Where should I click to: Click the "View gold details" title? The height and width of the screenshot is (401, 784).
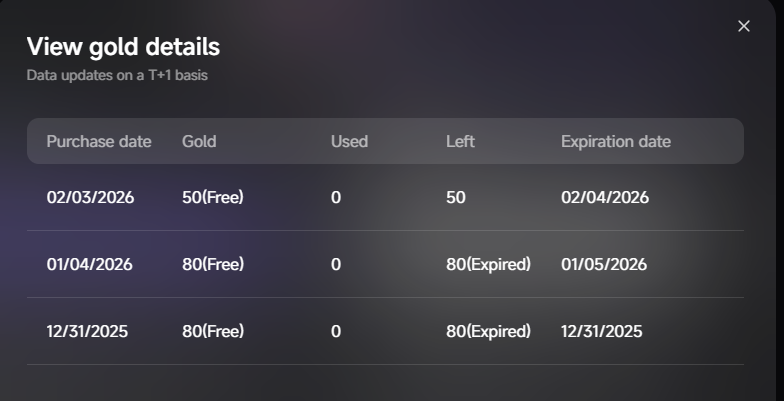(123, 47)
